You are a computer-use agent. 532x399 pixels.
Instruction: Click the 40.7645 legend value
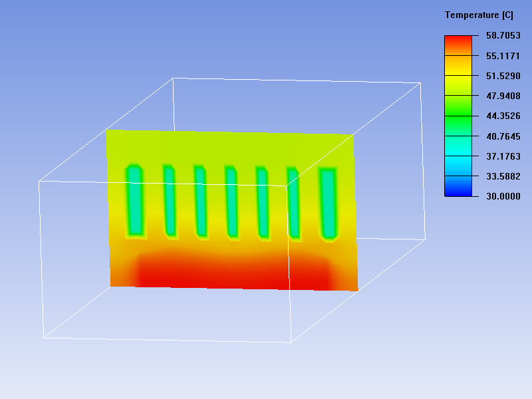[x=503, y=136]
